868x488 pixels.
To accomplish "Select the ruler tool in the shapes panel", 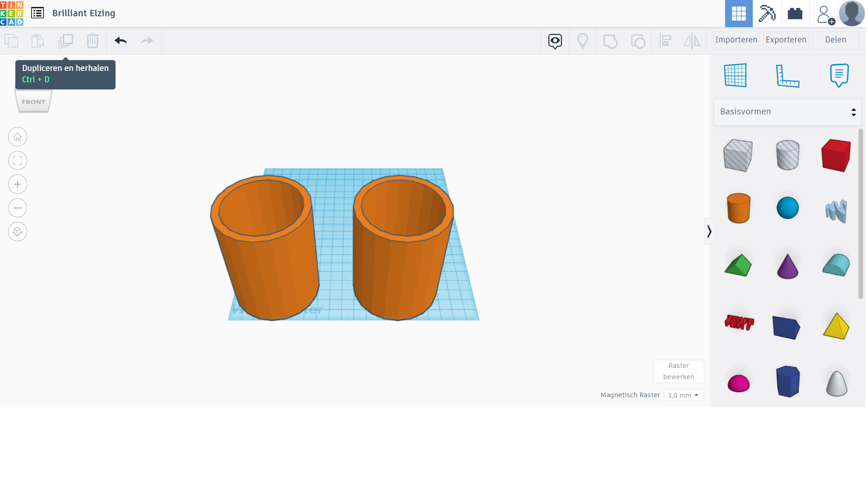I will 788,75.
